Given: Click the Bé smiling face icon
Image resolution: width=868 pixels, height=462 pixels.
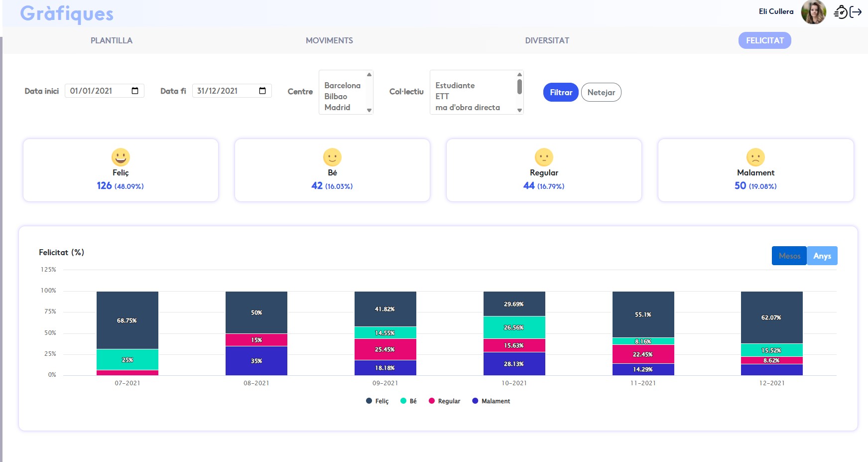Looking at the screenshot, I should (x=332, y=157).
